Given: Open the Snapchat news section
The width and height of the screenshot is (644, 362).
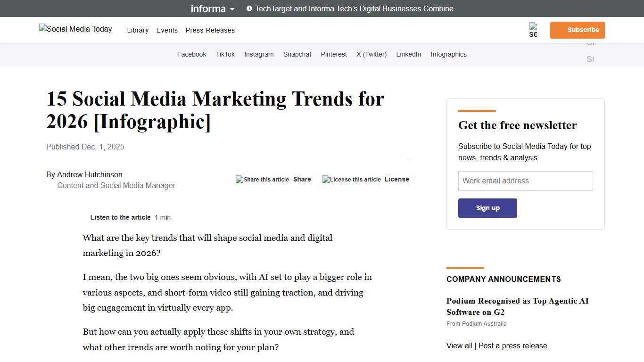Looking at the screenshot, I should coord(297,54).
